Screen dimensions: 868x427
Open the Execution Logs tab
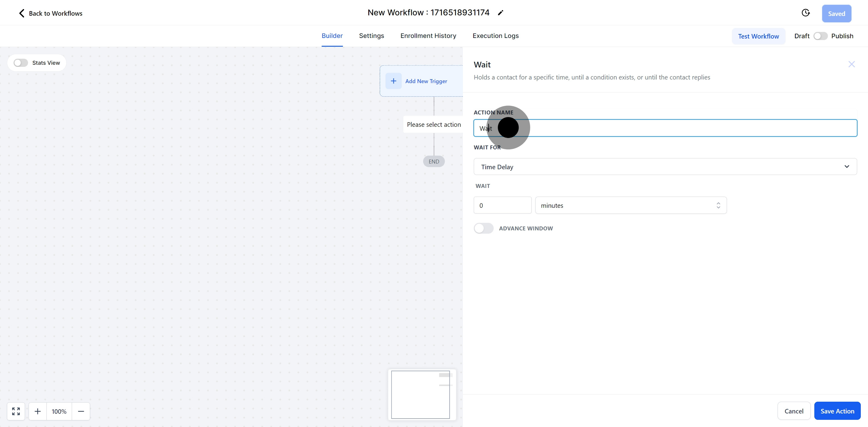pyautogui.click(x=495, y=36)
